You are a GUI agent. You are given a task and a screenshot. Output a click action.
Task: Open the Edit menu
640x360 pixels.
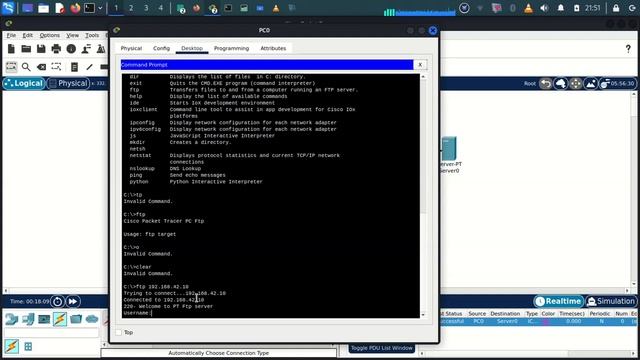(27, 36)
